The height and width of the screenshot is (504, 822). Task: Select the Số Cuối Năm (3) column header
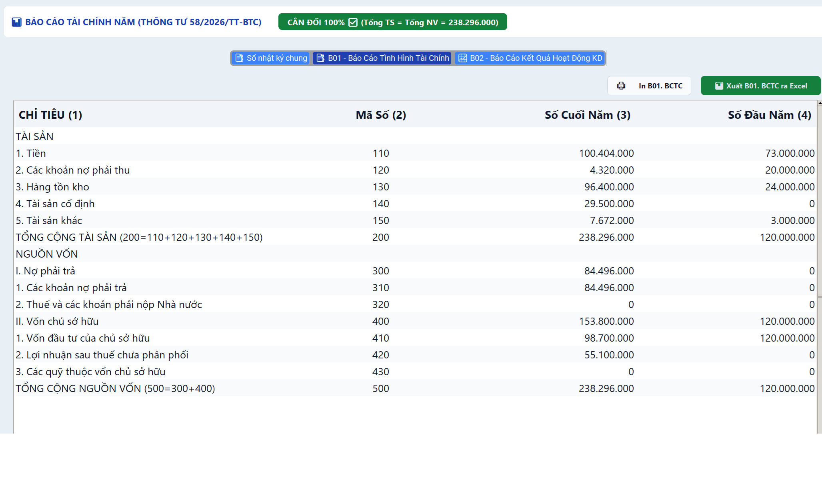coord(587,115)
